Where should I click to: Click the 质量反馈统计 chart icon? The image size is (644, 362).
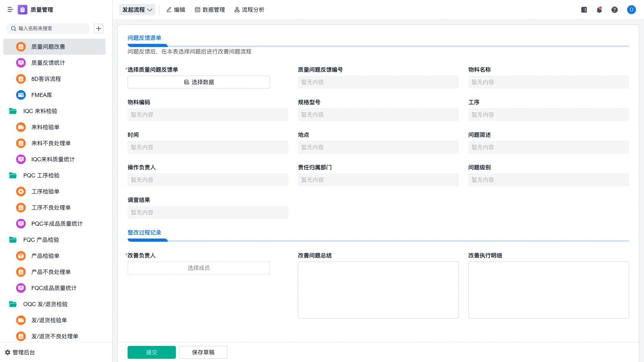pyautogui.click(x=21, y=63)
